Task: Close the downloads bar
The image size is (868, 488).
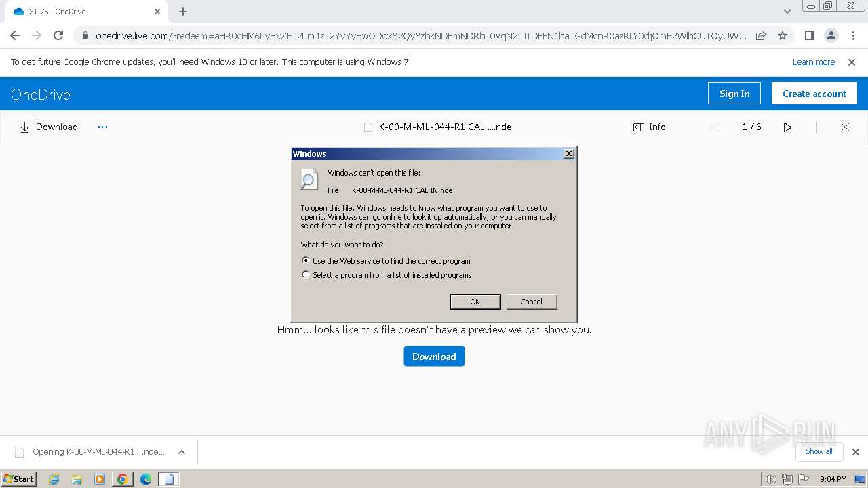Action: click(855, 452)
